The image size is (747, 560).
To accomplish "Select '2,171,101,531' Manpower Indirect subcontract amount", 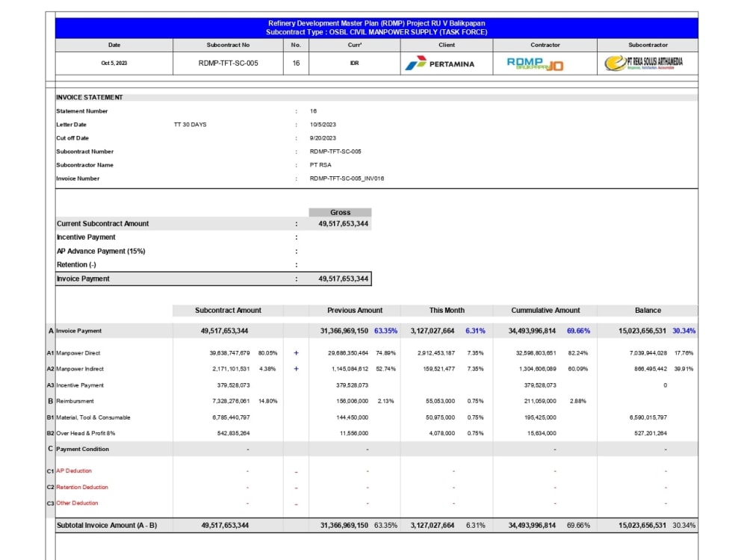I will (x=231, y=369).
